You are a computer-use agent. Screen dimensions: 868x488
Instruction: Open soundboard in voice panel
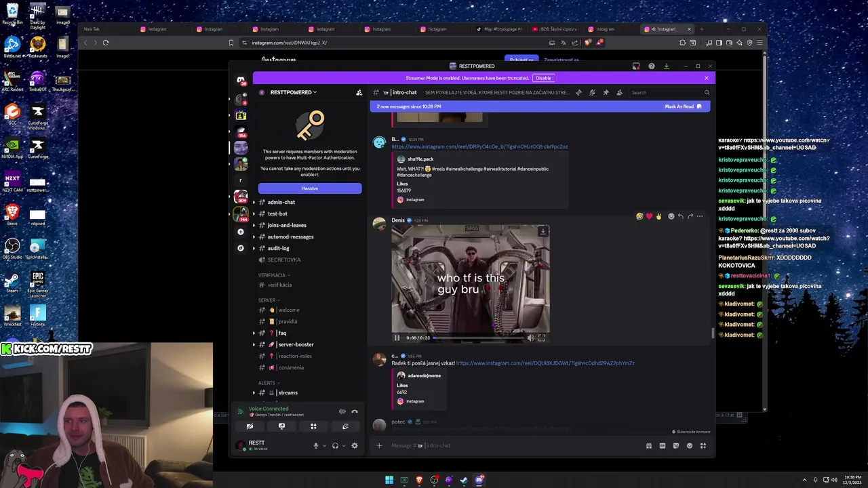point(345,426)
